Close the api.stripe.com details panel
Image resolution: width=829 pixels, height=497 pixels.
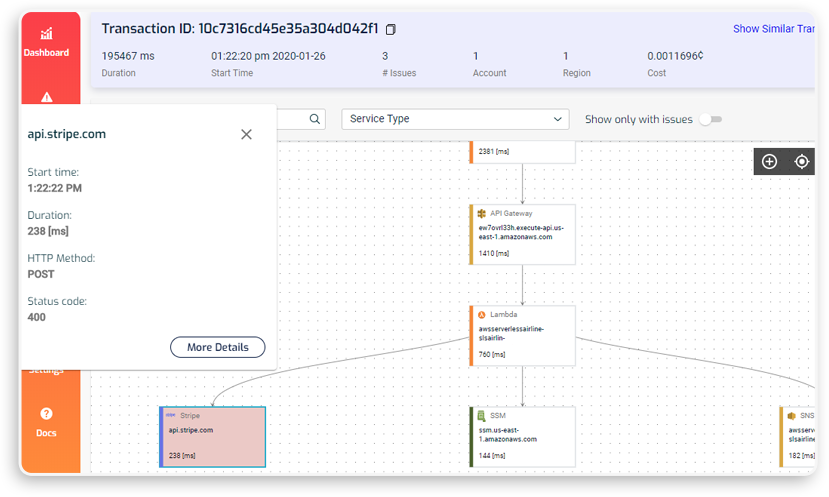pos(246,134)
